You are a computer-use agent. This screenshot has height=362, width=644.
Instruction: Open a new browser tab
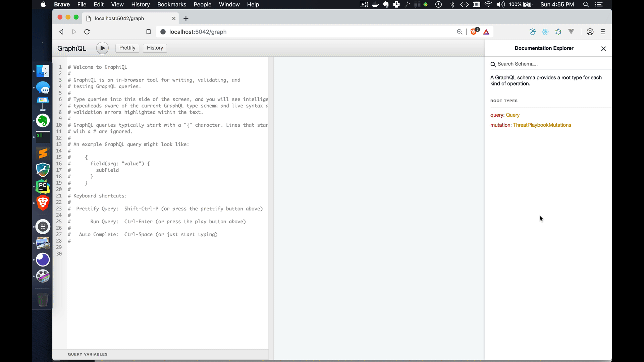186,18
